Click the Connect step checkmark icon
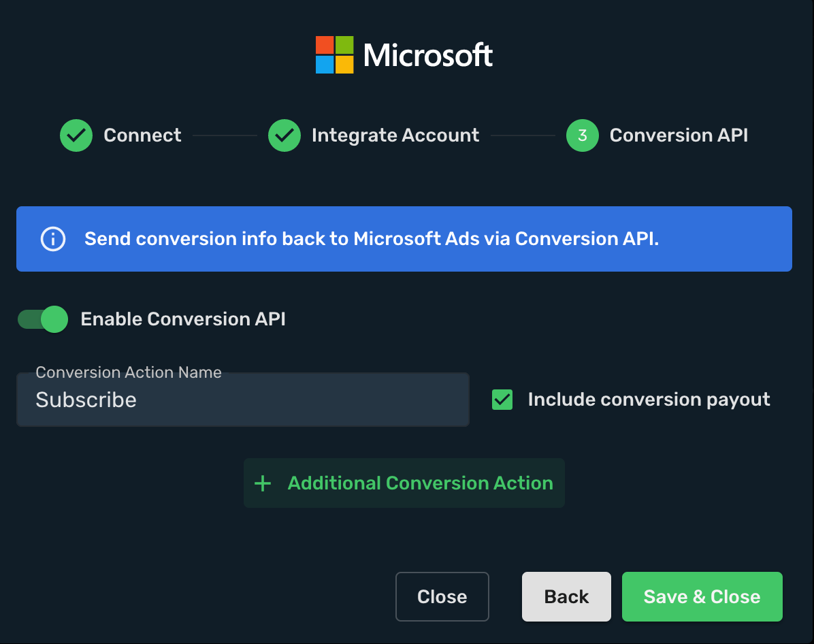The width and height of the screenshot is (814, 644). [76, 135]
